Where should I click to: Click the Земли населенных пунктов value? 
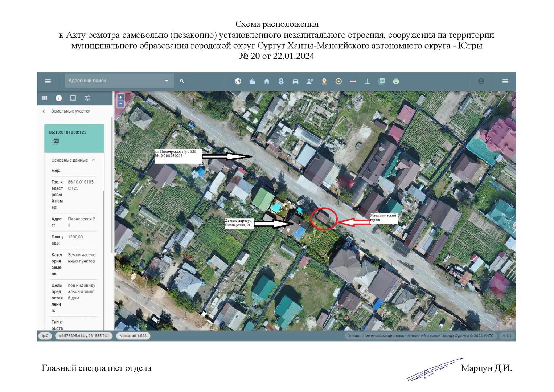pos(82,258)
